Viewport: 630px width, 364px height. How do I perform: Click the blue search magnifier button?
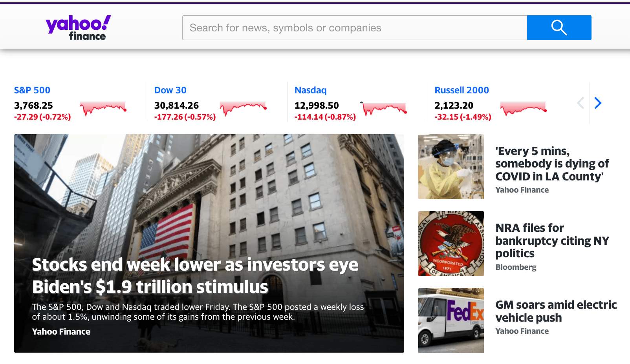559,27
